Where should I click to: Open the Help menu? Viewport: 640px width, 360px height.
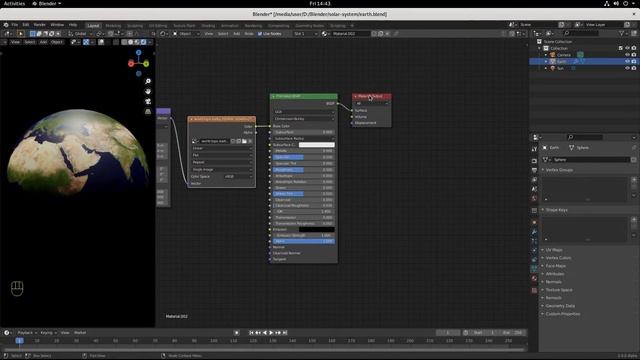click(x=73, y=25)
